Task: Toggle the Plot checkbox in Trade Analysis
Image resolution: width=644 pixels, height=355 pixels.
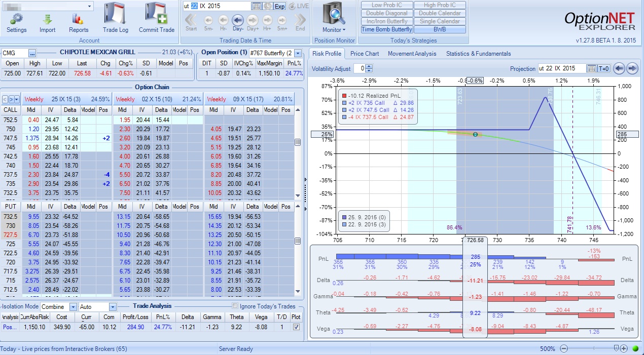Action: (297, 327)
